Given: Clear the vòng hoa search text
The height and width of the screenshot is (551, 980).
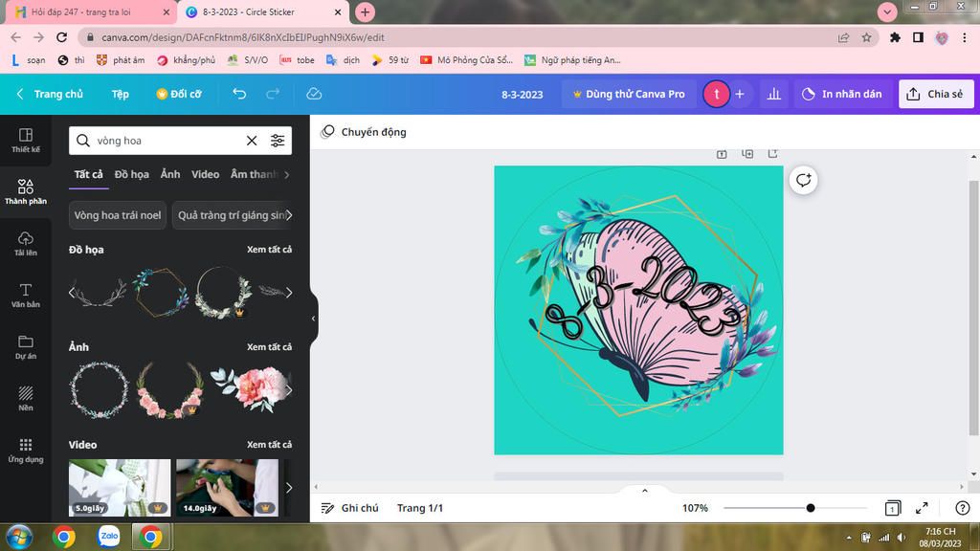Looking at the screenshot, I should click(252, 141).
